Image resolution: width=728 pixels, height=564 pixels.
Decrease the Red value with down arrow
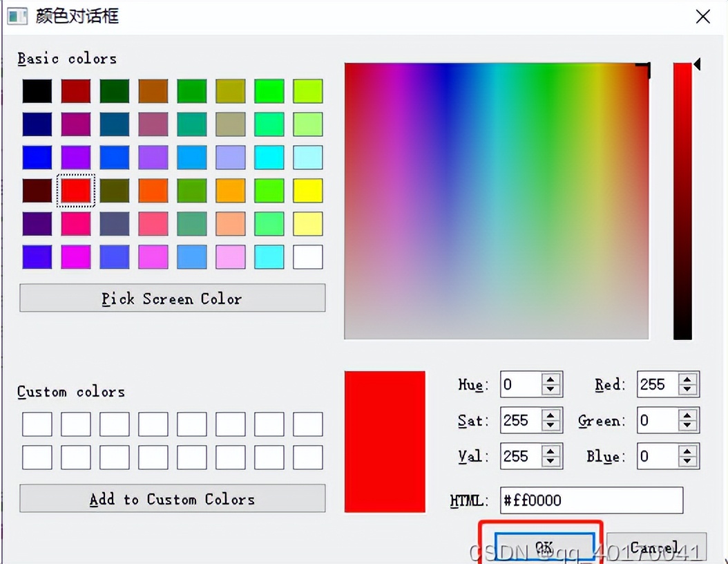click(x=687, y=389)
